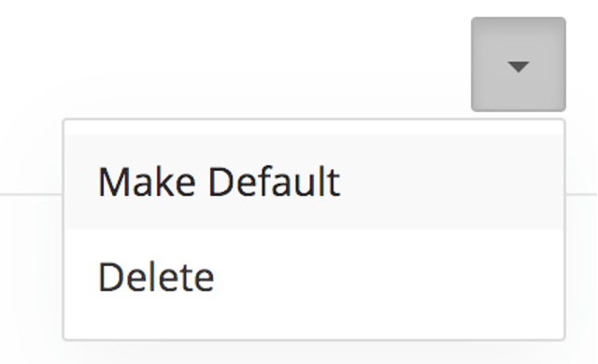This screenshot has width=598, height=364.
Task: Select Make Default from the menu
Action: coord(314,182)
